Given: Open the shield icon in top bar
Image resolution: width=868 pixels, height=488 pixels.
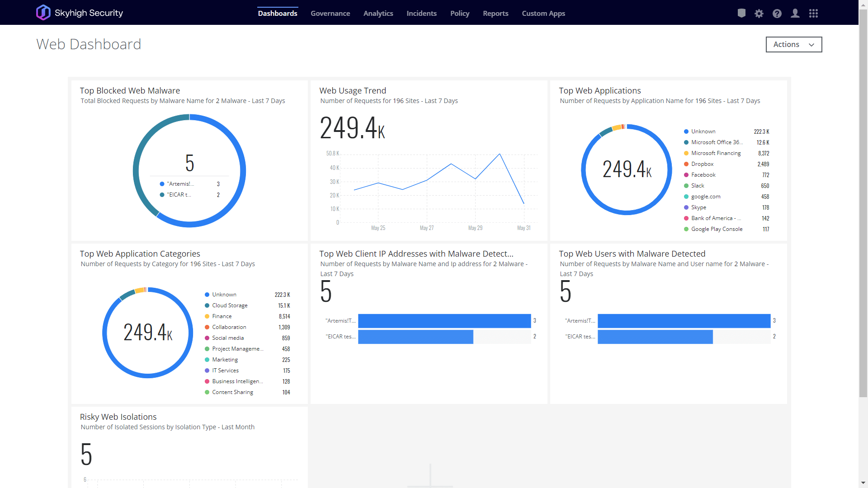Looking at the screenshot, I should [741, 13].
